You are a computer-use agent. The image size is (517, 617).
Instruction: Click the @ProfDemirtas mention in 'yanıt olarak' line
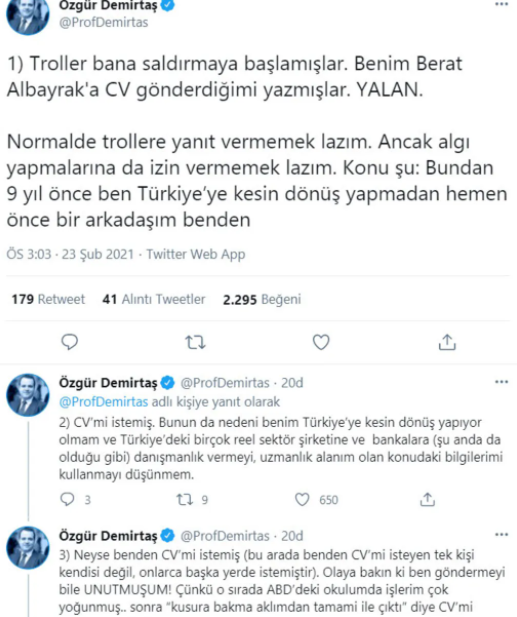pyautogui.click(x=103, y=402)
